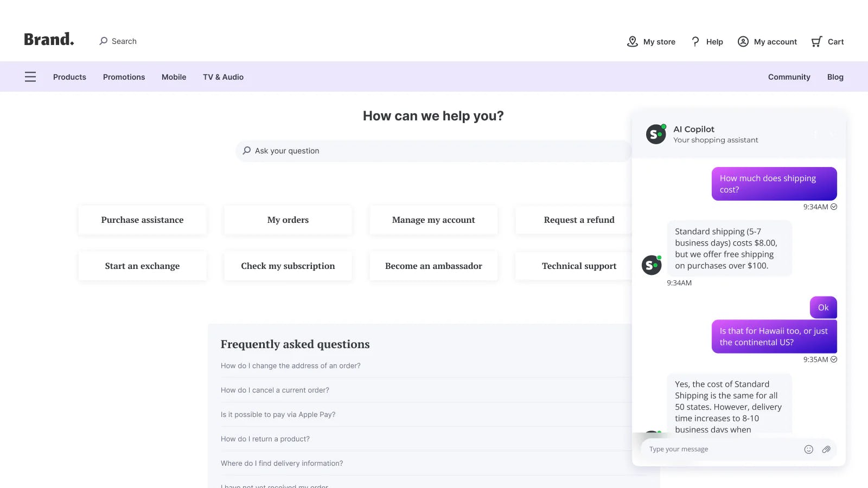Click the header Search magnifier

click(104, 41)
